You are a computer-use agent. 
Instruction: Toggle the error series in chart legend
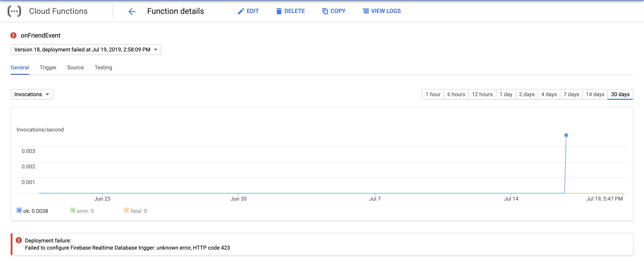(73, 210)
